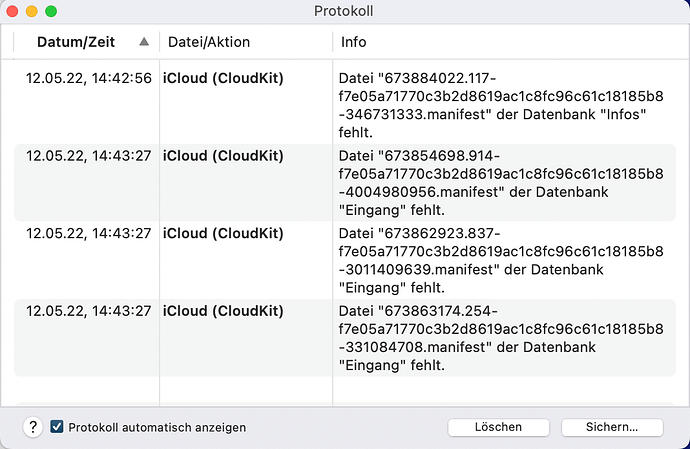The height and width of the screenshot is (449, 690).
Task: Click iCloud (CloudKit) cell in first row
Action: click(223, 78)
